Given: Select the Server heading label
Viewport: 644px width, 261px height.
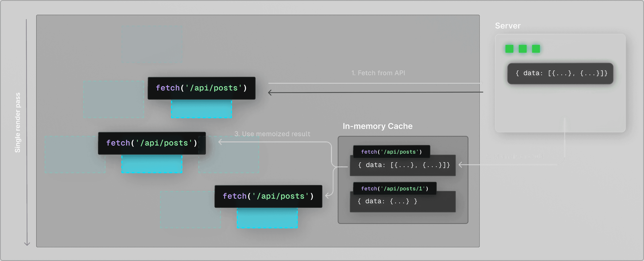Looking at the screenshot, I should click(x=508, y=25).
